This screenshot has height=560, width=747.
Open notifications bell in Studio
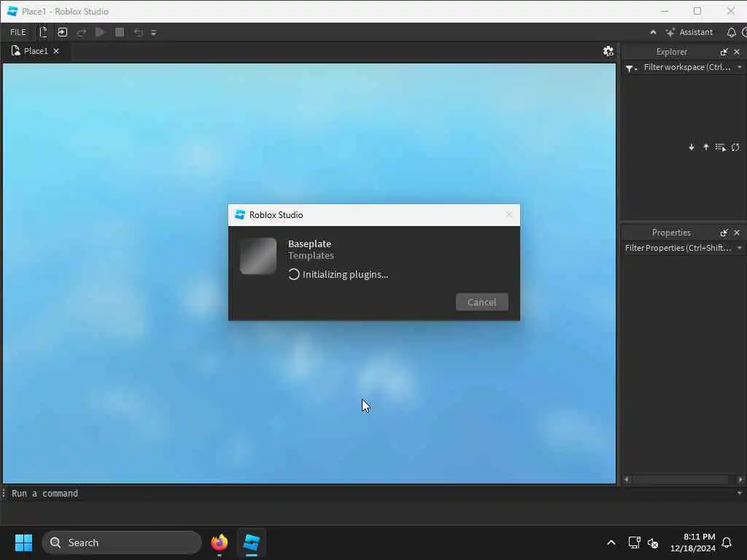pos(731,32)
